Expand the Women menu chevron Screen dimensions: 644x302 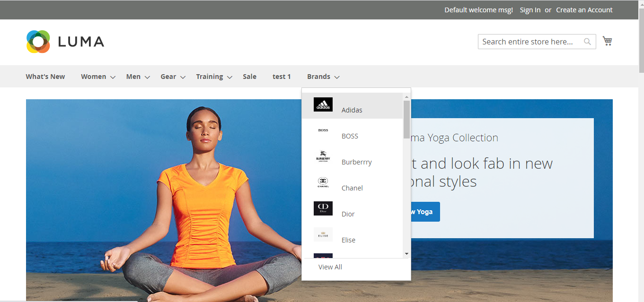113,77
